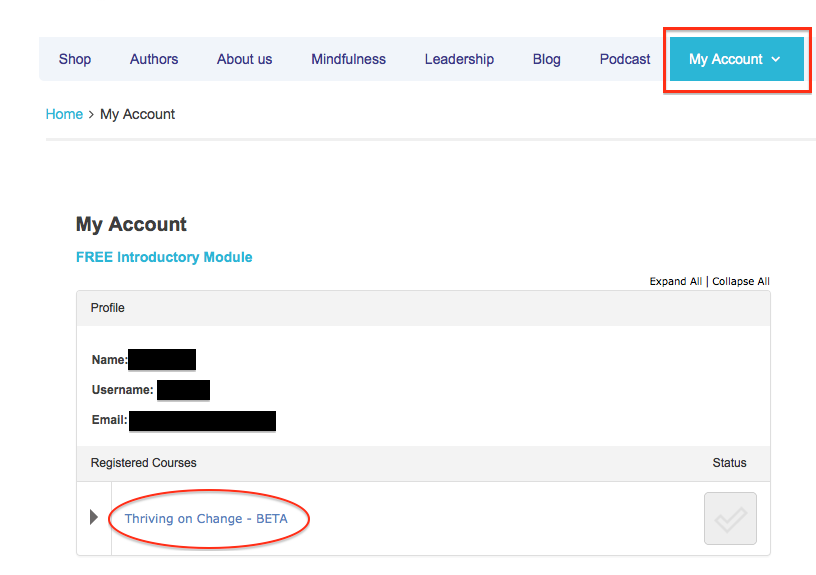The height and width of the screenshot is (575, 816).
Task: Open the Shop menu item
Action: (75, 59)
